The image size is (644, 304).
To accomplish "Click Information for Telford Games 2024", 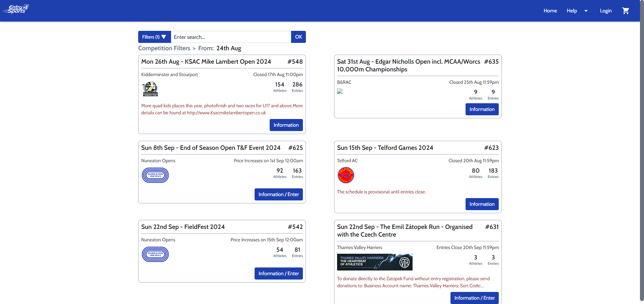I will click(482, 204).
